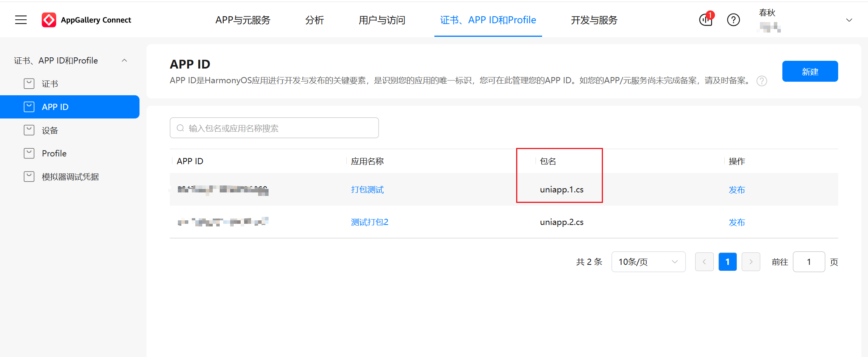Open the hamburger menu
Image resolution: width=868 pixels, height=357 pixels.
tap(21, 20)
